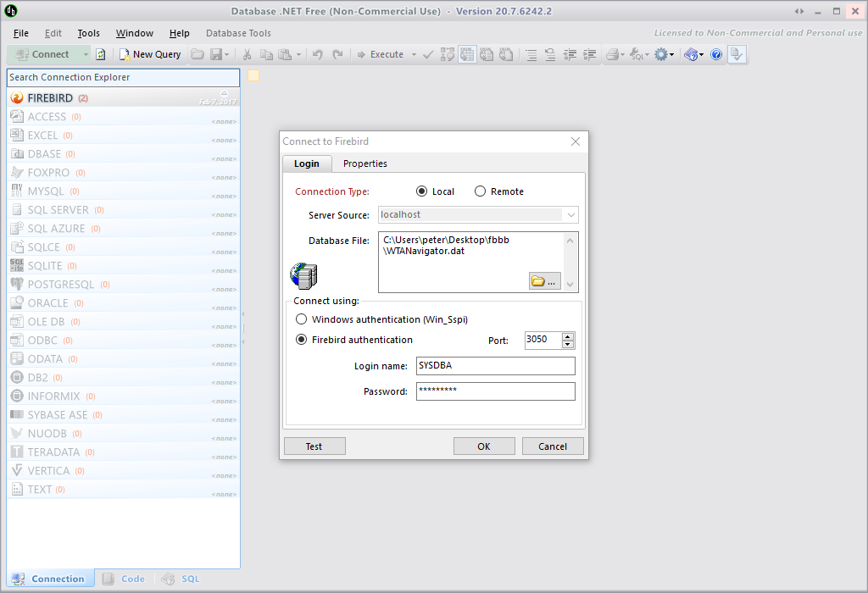Image resolution: width=868 pixels, height=593 pixels.
Task: Click the increase indent icon
Action: tap(590, 54)
